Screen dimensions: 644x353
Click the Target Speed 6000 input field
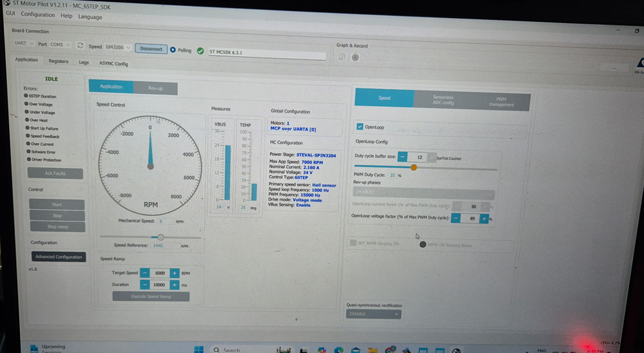click(160, 273)
